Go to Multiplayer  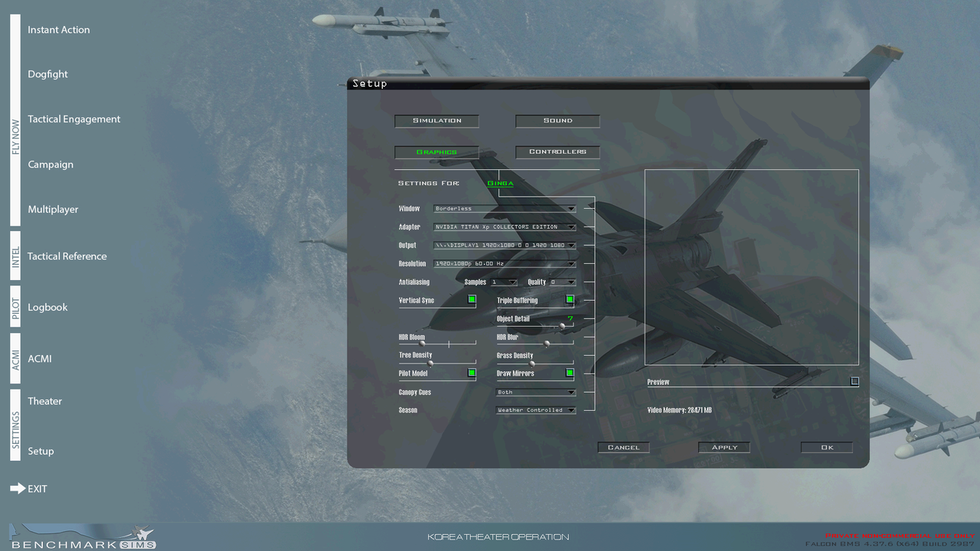point(53,209)
